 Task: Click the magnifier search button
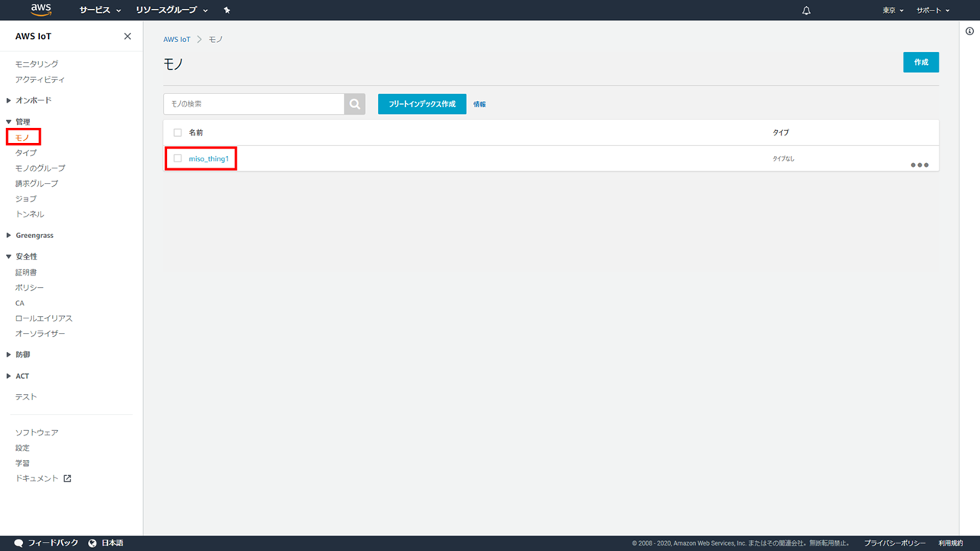tap(354, 104)
